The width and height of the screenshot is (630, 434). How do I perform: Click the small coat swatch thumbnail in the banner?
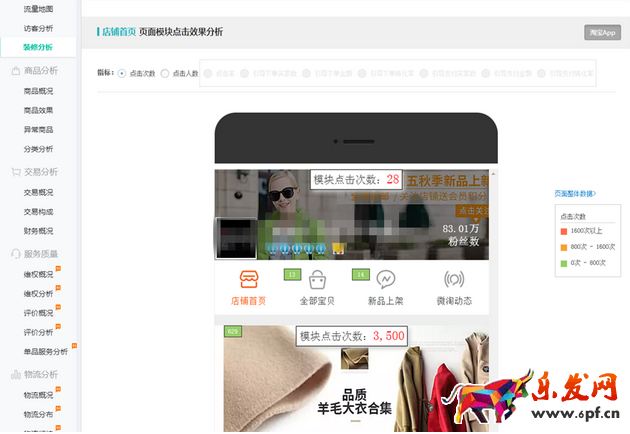(354, 359)
